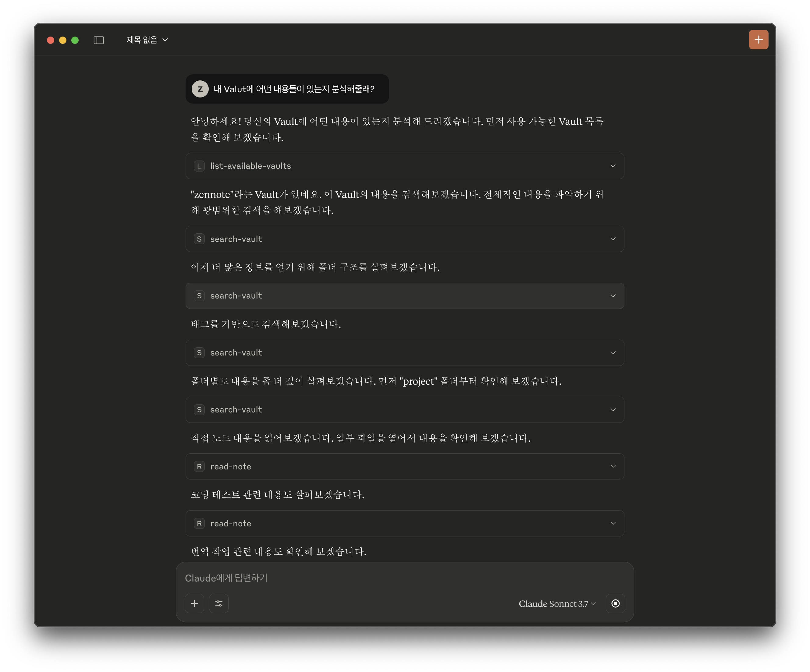Image resolution: width=810 pixels, height=672 pixels.
Task: Click the R icon of the second read-note
Action: pyautogui.click(x=199, y=524)
